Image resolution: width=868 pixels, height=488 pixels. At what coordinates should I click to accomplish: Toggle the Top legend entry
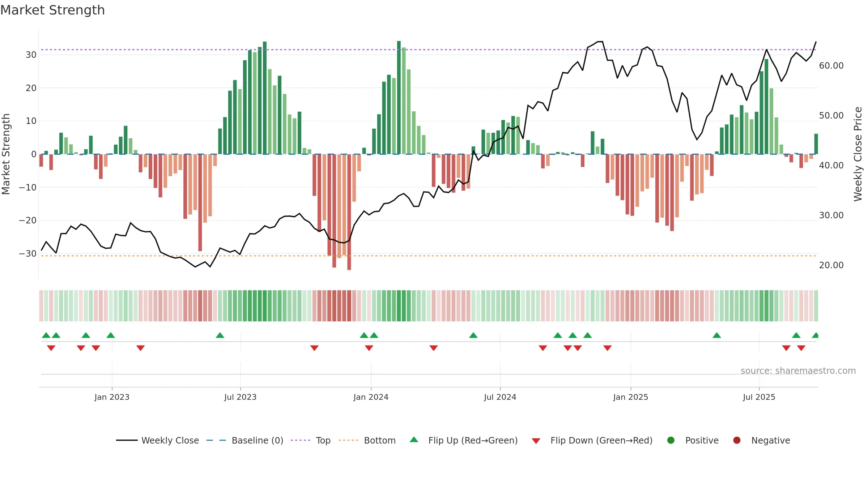click(x=310, y=440)
